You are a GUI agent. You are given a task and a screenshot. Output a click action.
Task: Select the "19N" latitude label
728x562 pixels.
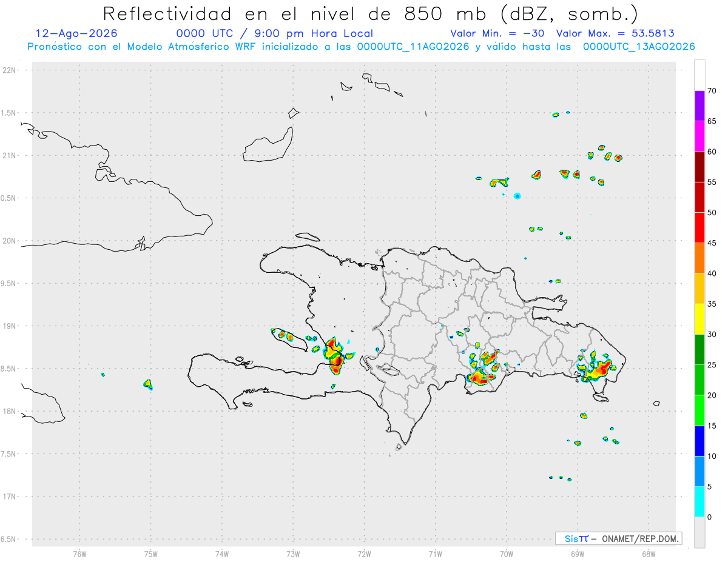[x=10, y=326]
